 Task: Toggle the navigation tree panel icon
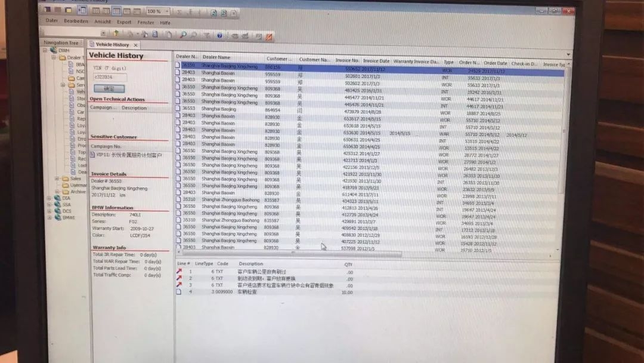pyautogui.click(x=82, y=10)
